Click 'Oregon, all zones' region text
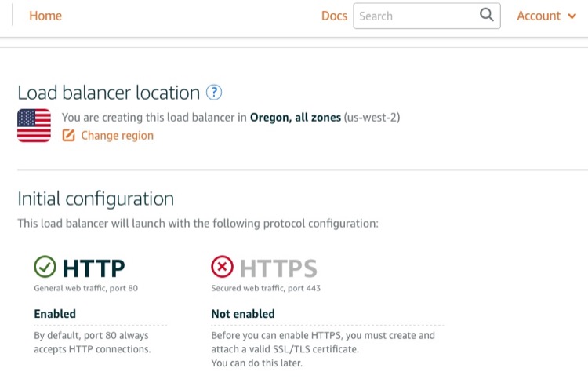 [x=296, y=118]
